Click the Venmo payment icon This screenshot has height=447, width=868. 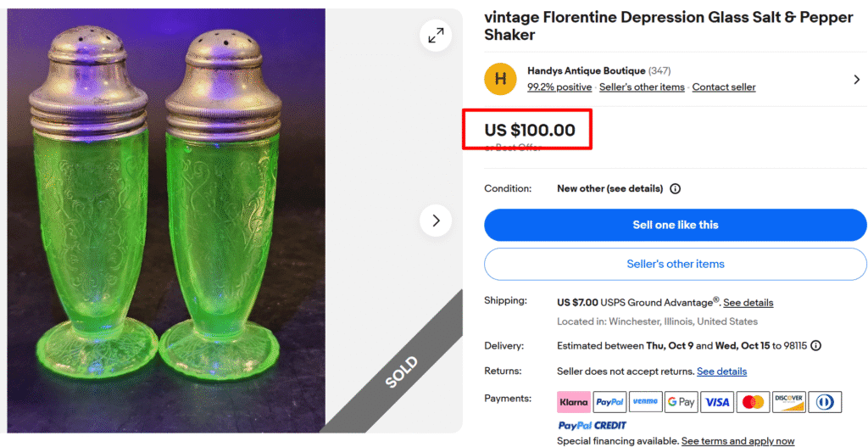click(645, 402)
